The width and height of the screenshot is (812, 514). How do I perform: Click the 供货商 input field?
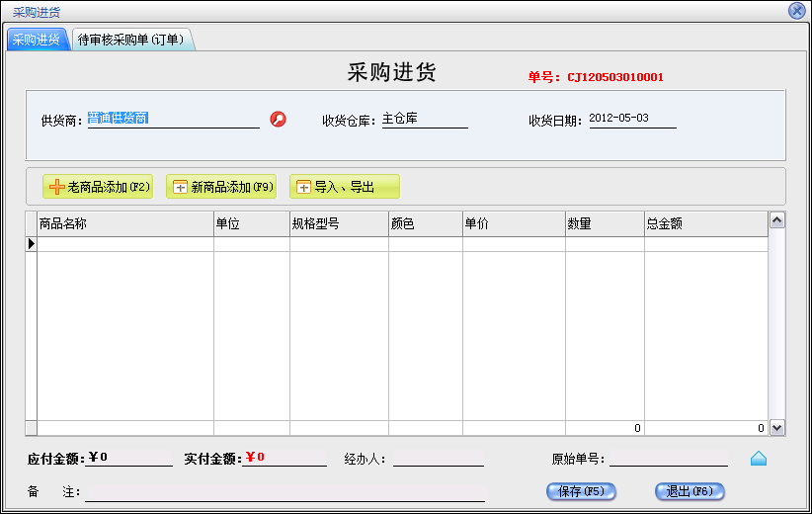point(173,119)
